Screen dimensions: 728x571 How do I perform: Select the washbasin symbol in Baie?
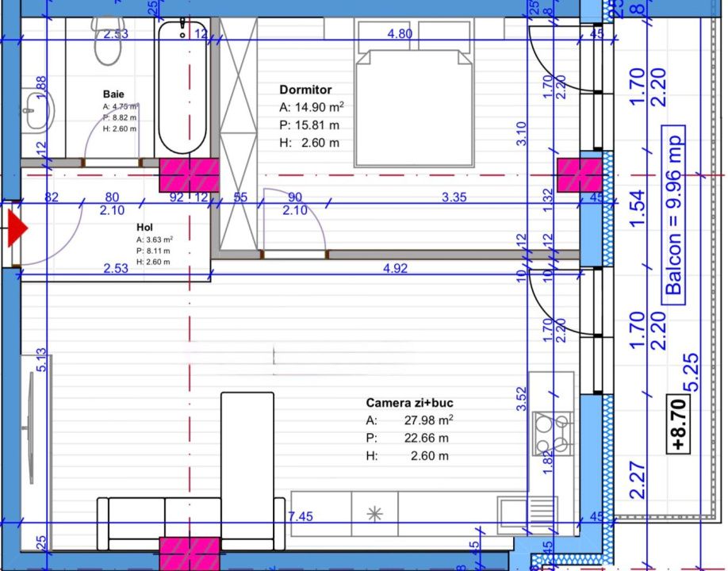tap(36, 110)
